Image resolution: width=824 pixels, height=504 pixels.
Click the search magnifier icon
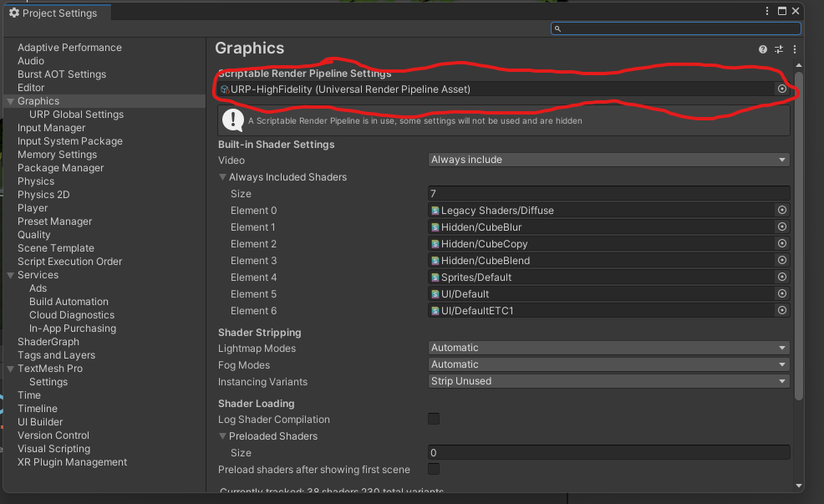tap(557, 28)
